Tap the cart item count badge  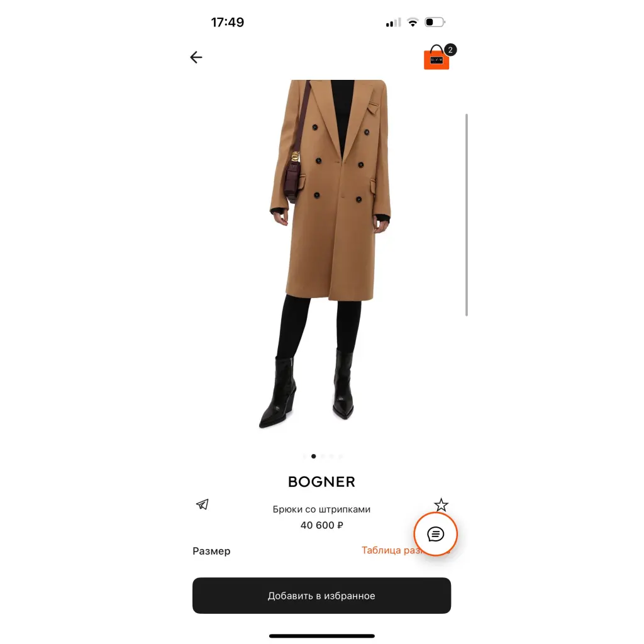450,50
